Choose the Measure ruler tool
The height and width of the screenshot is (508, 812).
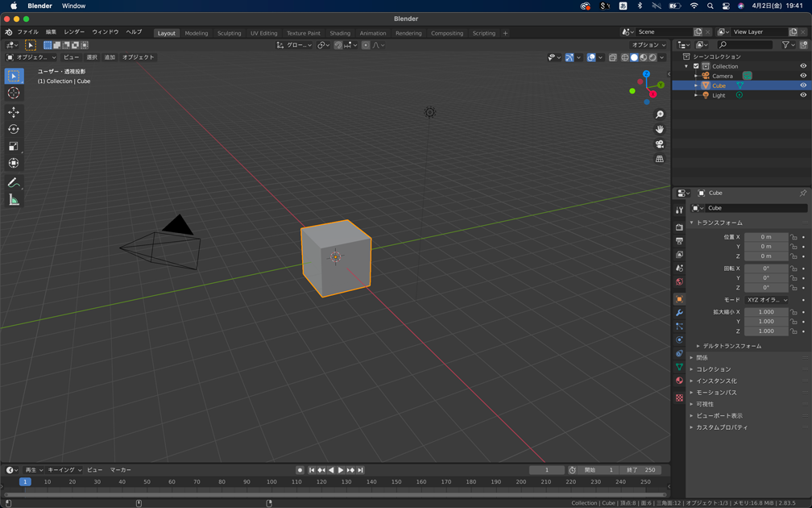(x=14, y=200)
